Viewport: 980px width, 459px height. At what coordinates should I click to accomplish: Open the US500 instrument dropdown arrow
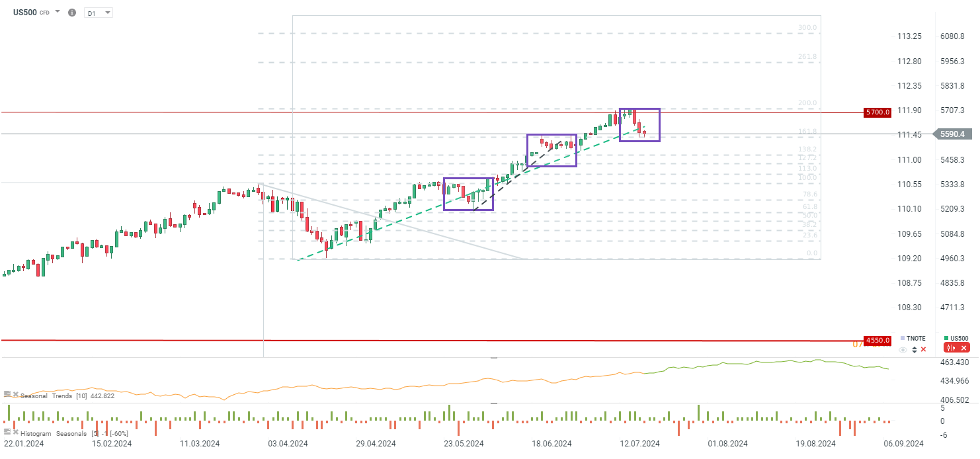[x=58, y=12]
